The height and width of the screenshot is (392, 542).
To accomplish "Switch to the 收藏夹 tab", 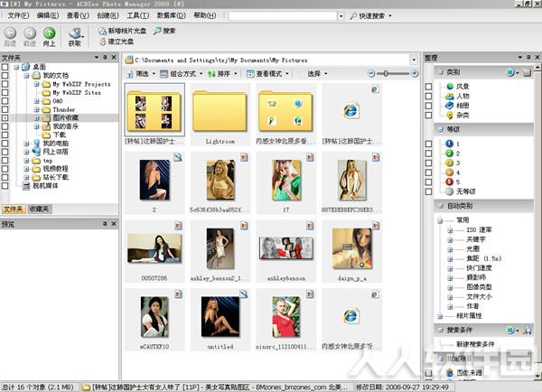I will click(x=40, y=209).
